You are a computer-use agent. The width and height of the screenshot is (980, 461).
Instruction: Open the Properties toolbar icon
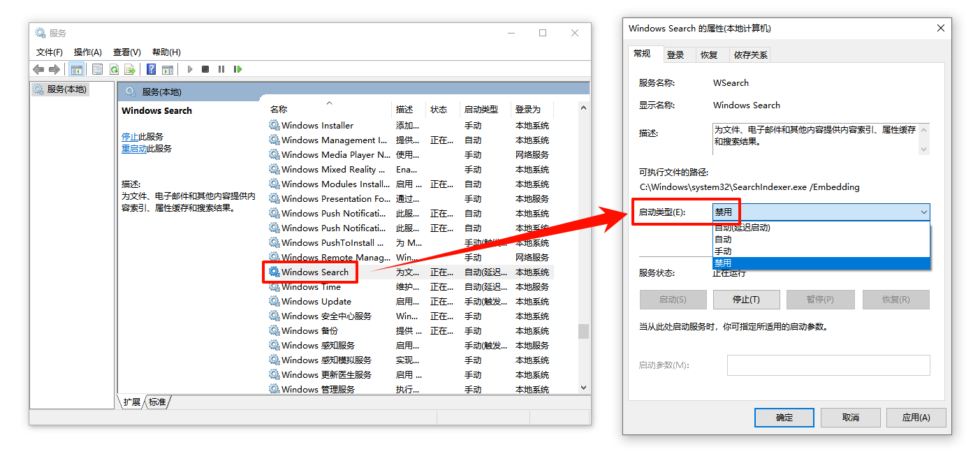(x=97, y=69)
